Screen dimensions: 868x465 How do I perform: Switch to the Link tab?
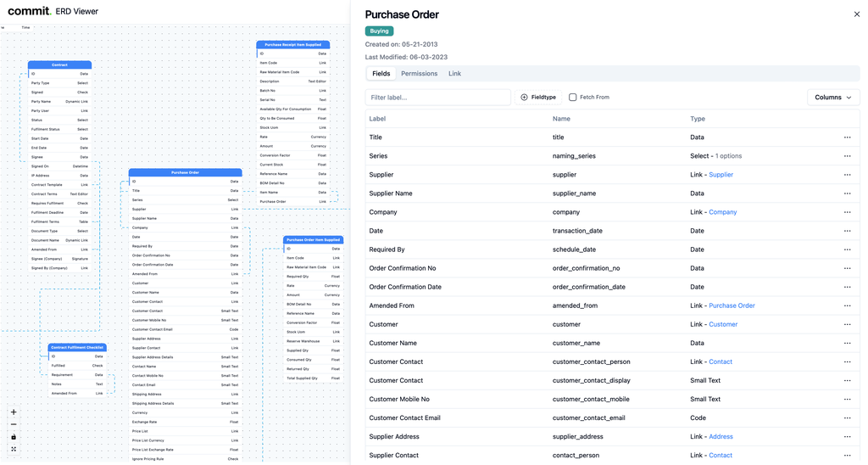coord(454,74)
